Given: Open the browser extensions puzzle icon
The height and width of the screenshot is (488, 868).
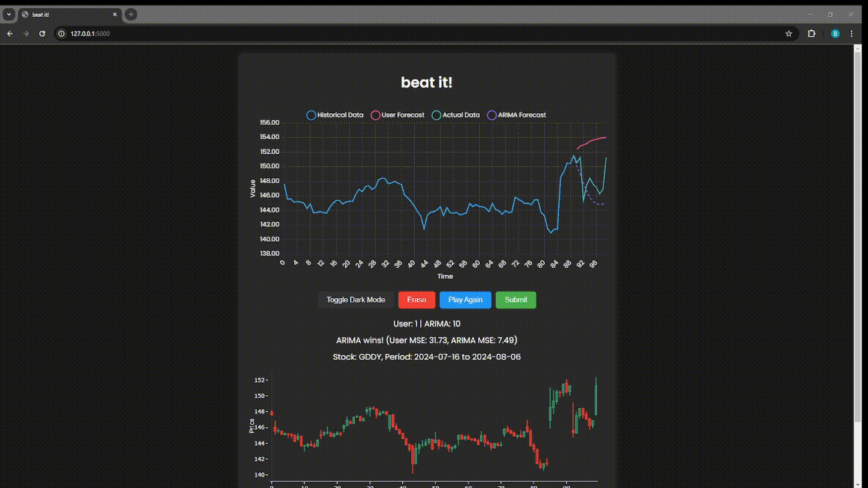Looking at the screenshot, I should (x=811, y=34).
